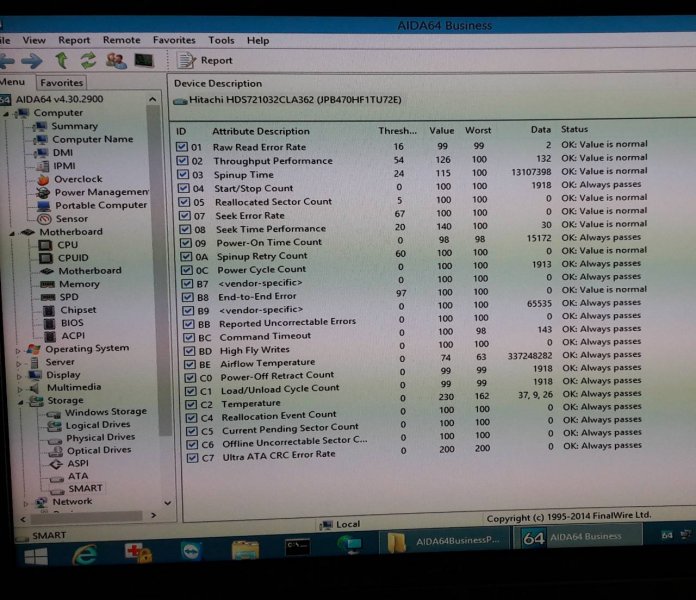
Task: Select the Sensor item in the tree
Action: coord(71,218)
